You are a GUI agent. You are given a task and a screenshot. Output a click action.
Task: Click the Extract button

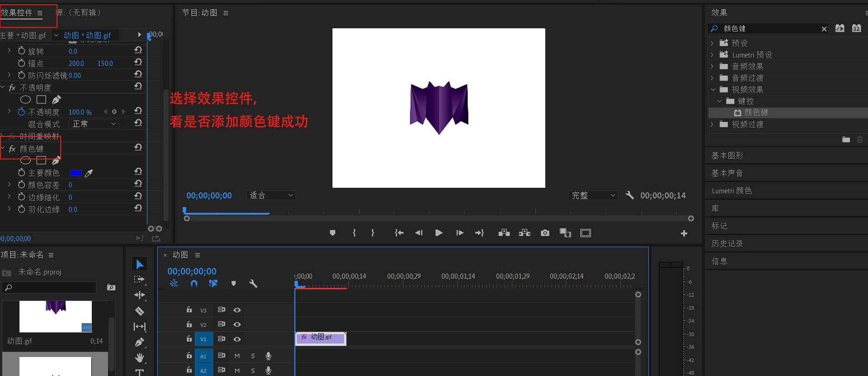tap(524, 233)
